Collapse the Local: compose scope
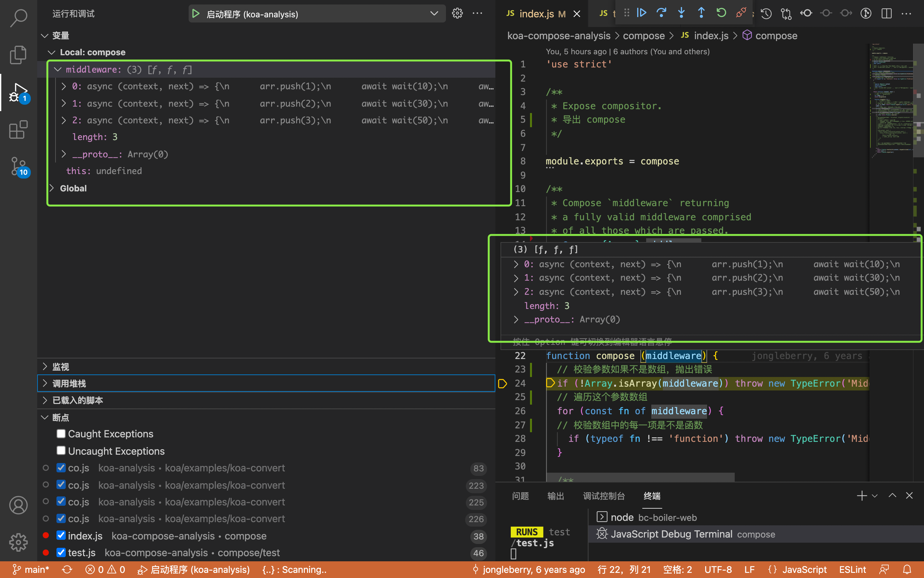 [x=52, y=52]
